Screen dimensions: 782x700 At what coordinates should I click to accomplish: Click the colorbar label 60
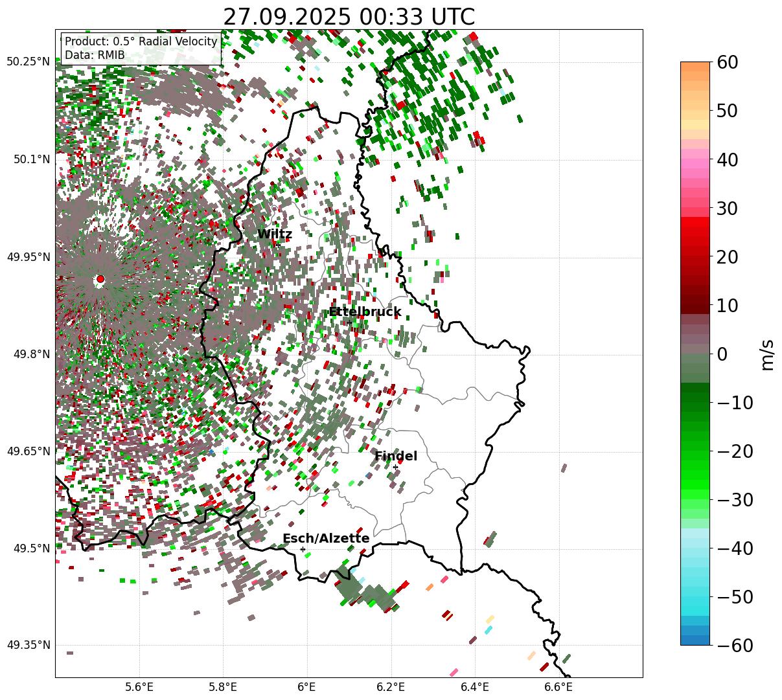[x=728, y=62]
